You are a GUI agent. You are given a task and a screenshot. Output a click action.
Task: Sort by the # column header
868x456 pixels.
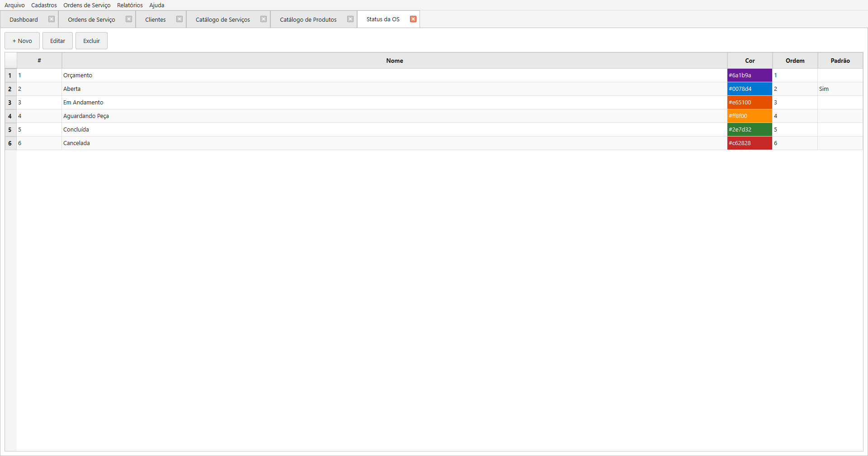pos(39,61)
